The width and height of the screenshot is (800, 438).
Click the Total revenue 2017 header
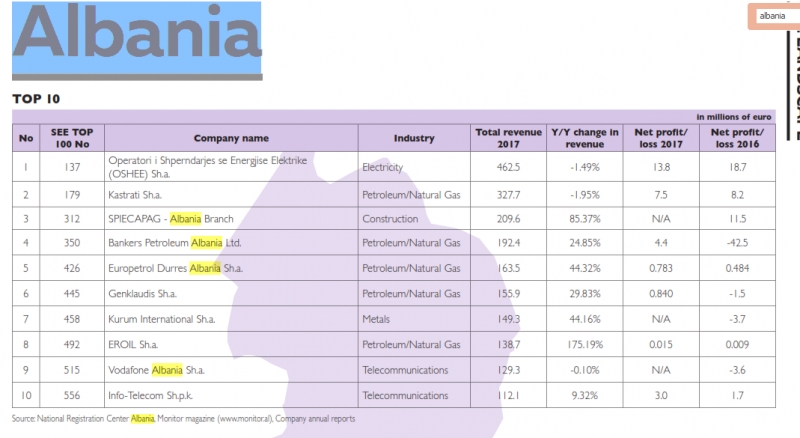coord(508,138)
